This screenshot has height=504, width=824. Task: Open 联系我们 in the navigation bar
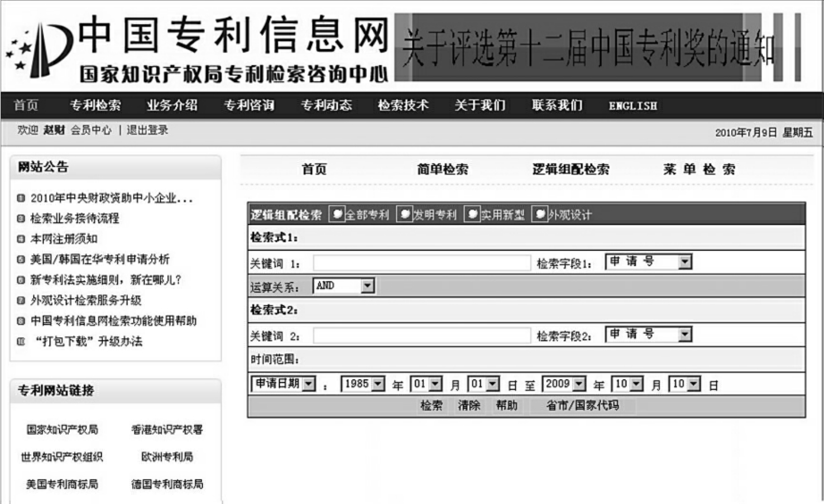557,105
